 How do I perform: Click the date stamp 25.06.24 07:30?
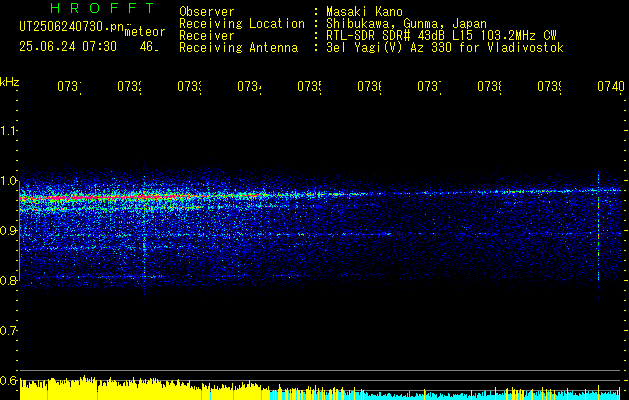pyautogui.click(x=68, y=47)
